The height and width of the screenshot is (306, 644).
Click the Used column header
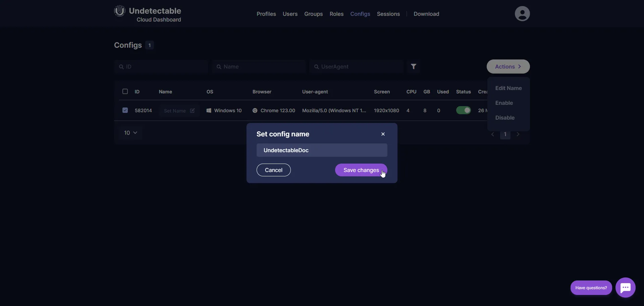443,92
